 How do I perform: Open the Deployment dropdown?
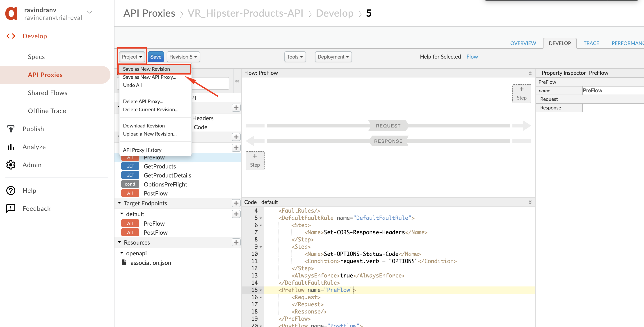click(333, 57)
